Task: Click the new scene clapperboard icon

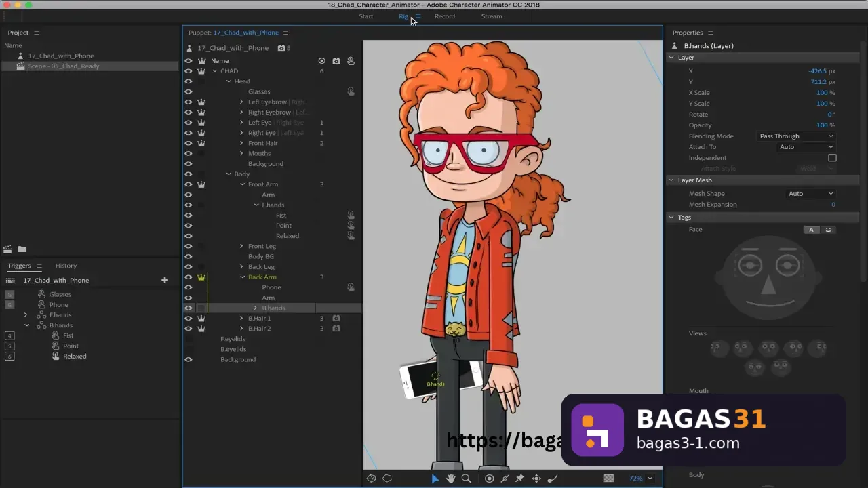Action: pos(7,249)
